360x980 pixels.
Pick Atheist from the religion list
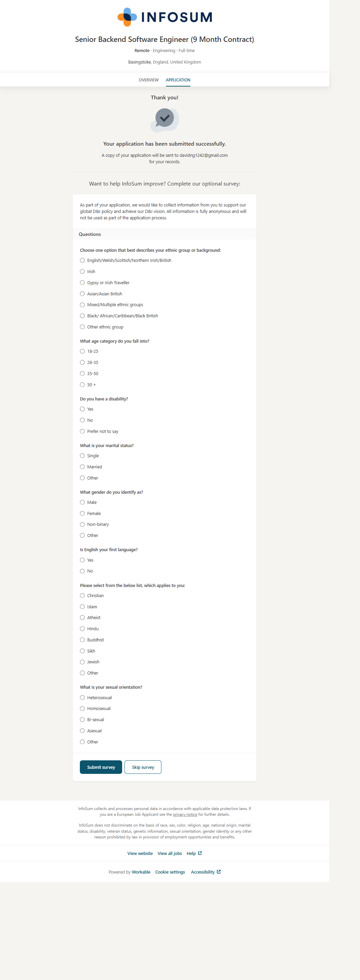click(x=82, y=617)
